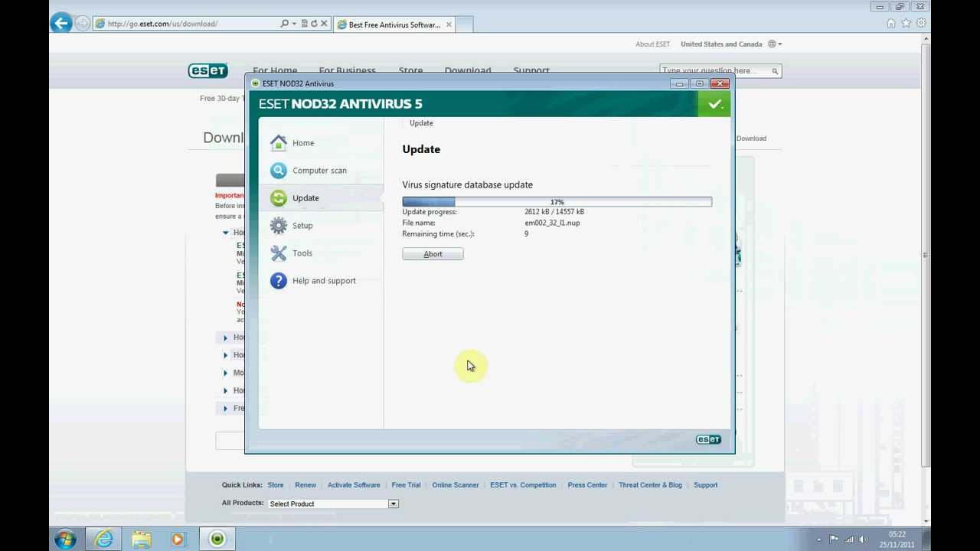Screen dimensions: 980x551
Task: Open the Free Trial quick link
Action: click(406, 485)
